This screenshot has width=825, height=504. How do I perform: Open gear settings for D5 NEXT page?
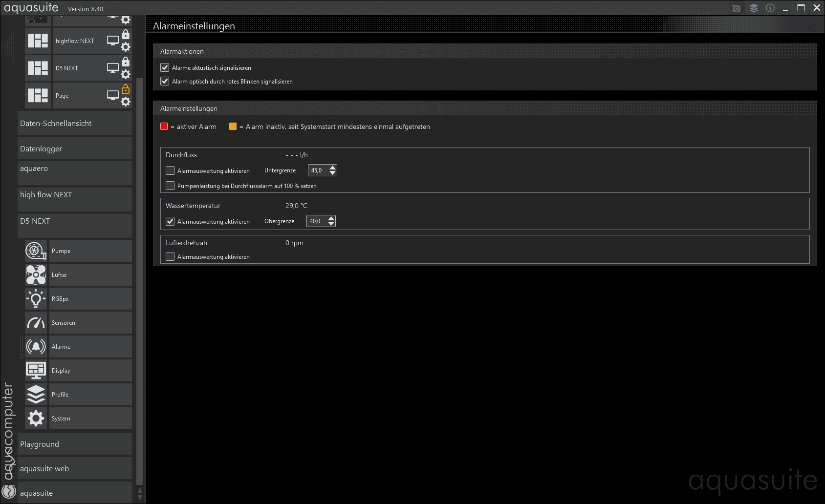[126, 74]
